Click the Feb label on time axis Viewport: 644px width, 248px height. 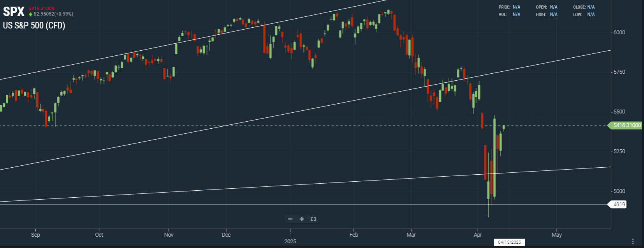(354, 235)
